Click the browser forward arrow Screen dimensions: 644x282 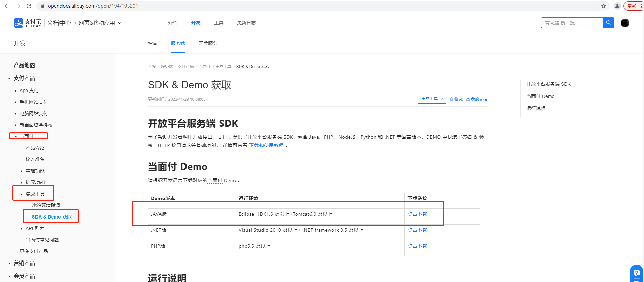18,6
